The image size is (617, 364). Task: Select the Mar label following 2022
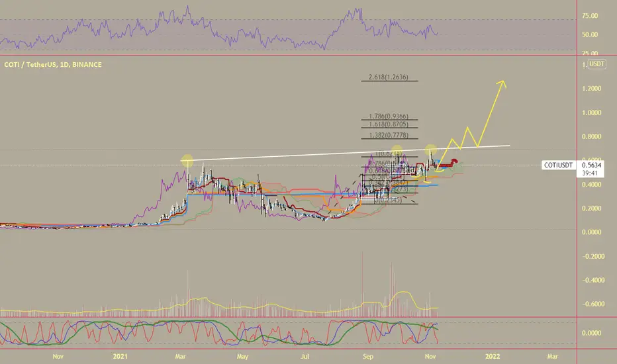point(553,356)
